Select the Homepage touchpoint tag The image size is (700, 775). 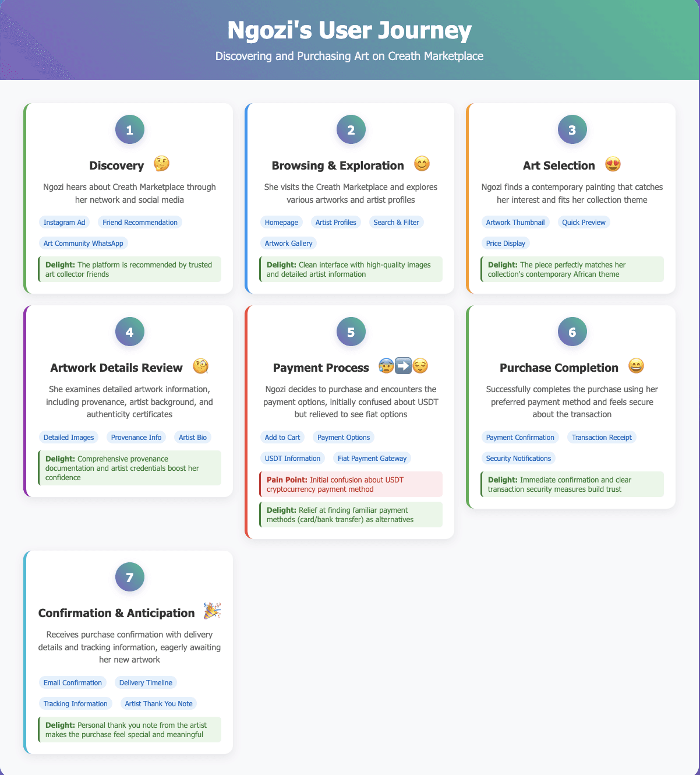281,222
